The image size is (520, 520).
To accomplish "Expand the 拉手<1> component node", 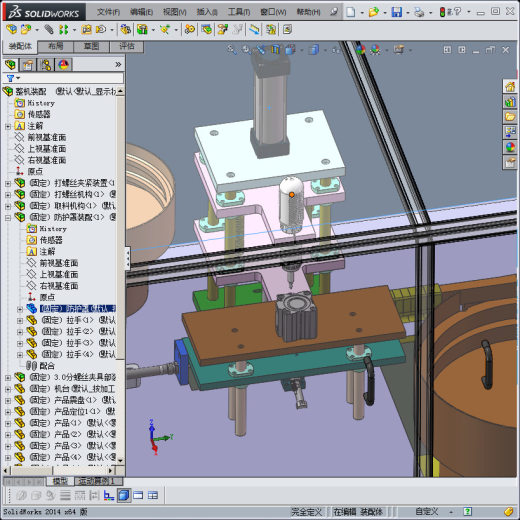I will click(x=20, y=320).
